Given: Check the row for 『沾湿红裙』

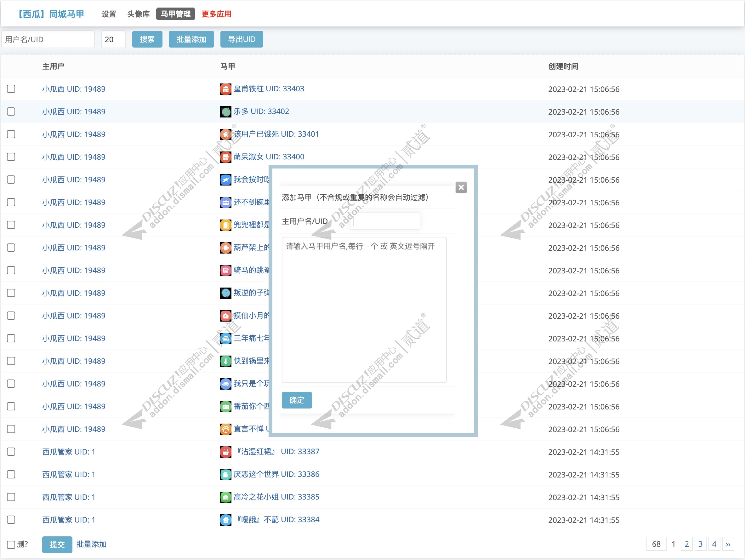Looking at the screenshot, I should 11,452.
